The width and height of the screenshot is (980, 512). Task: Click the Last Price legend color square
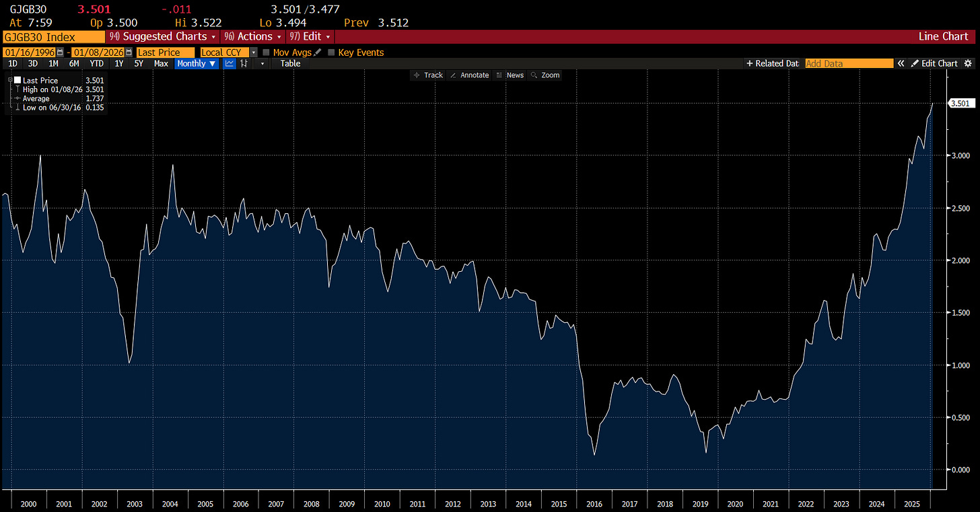click(17, 81)
